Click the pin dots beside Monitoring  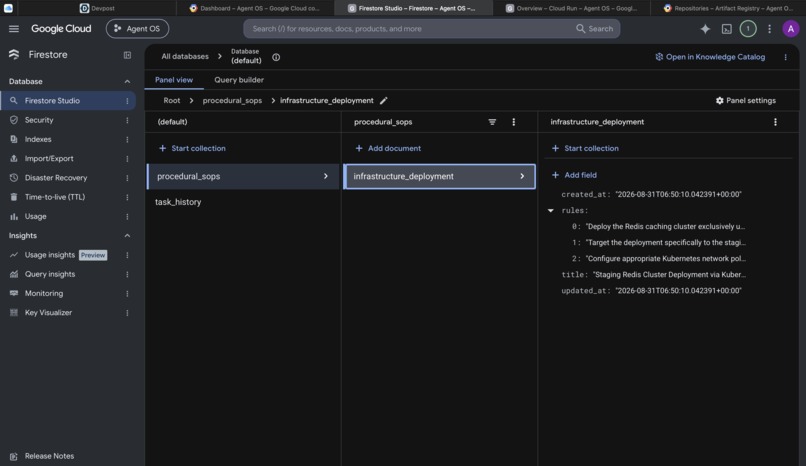(x=127, y=293)
